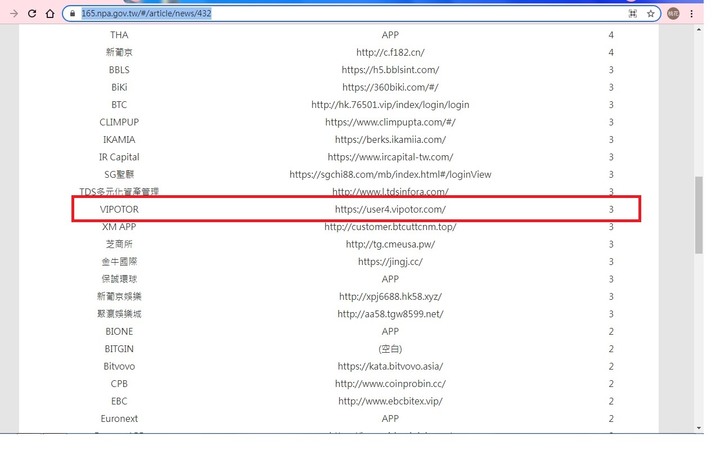720x450 pixels.
Task: Select the https://user4.vipotor.com/ URL text
Action: pos(390,209)
